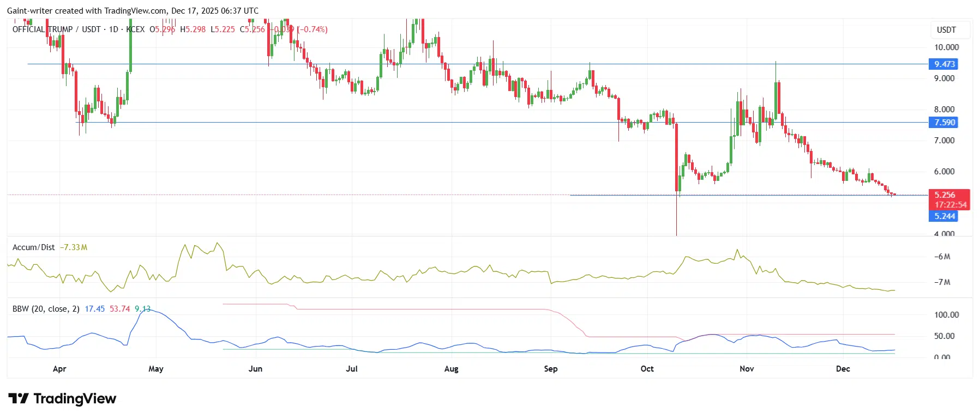Click the Dec label on time axis
Image resolution: width=980 pixels, height=419 pixels.
843,369
